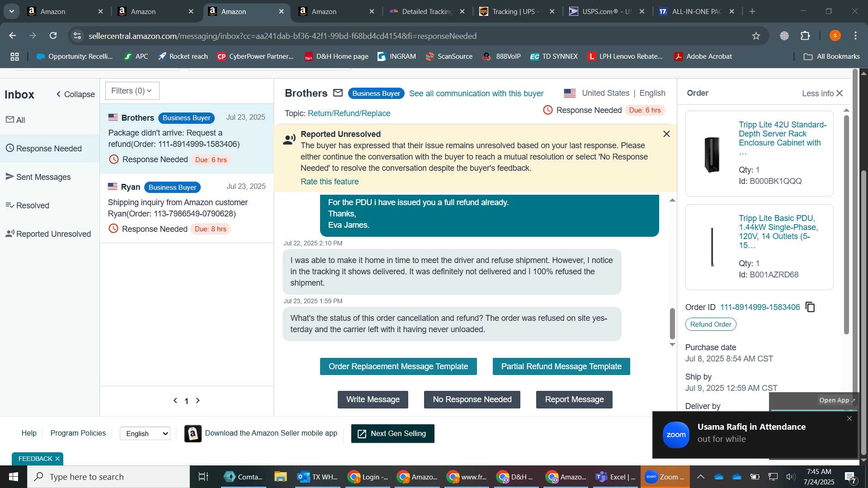Click Rate this feature link

[x=330, y=182]
